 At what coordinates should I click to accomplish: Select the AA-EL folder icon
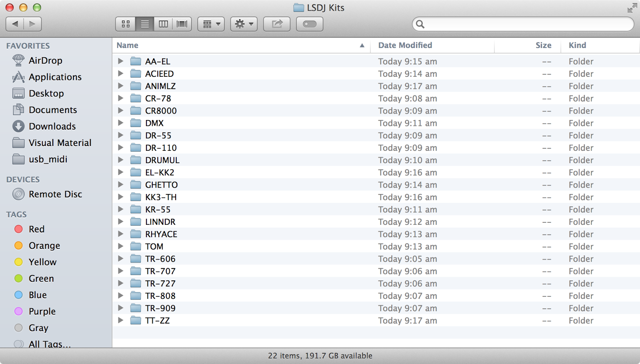136,61
